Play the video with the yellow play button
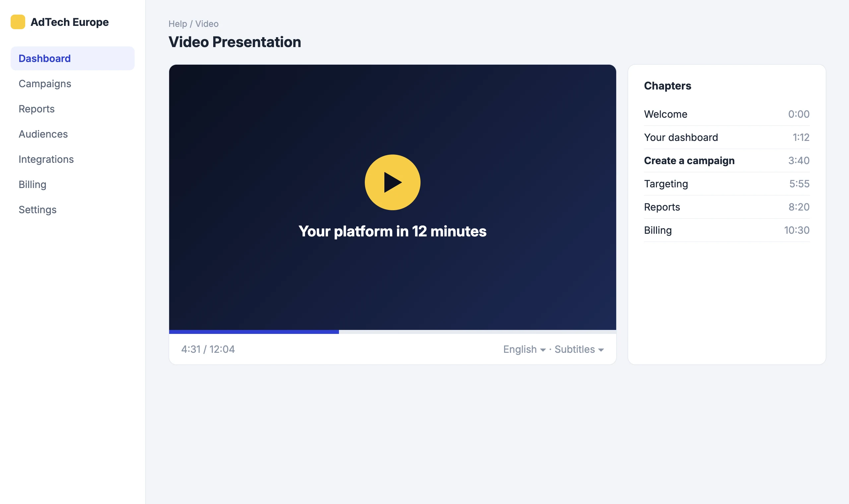849x504 pixels. (392, 182)
